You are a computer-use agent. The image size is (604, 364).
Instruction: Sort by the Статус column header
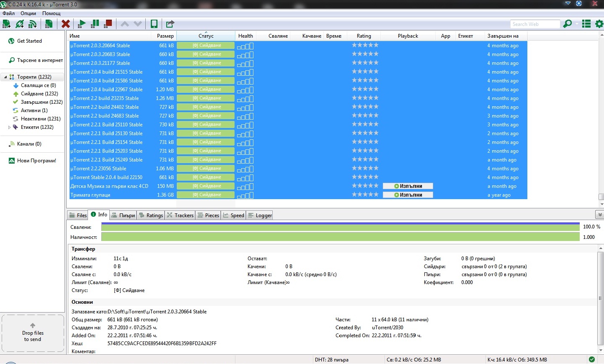[x=206, y=36]
